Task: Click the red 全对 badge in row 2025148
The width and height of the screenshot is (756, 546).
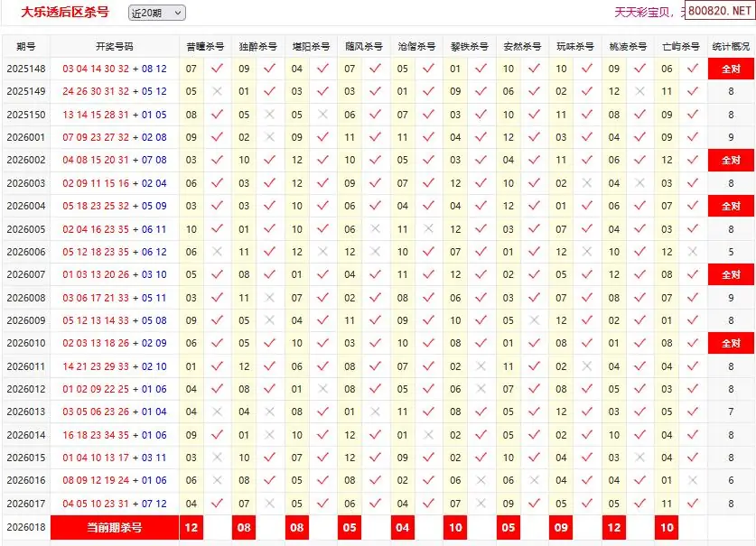Action: pyautogui.click(x=731, y=69)
